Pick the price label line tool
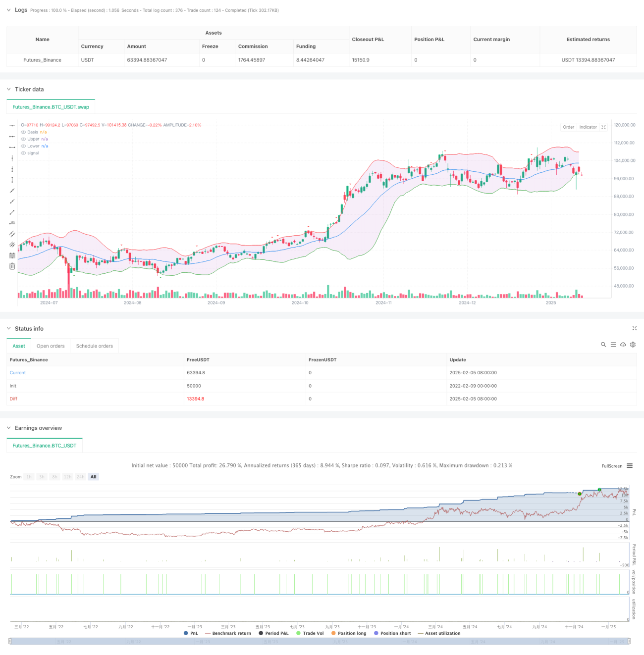This screenshot has width=644, height=655. coord(12,223)
